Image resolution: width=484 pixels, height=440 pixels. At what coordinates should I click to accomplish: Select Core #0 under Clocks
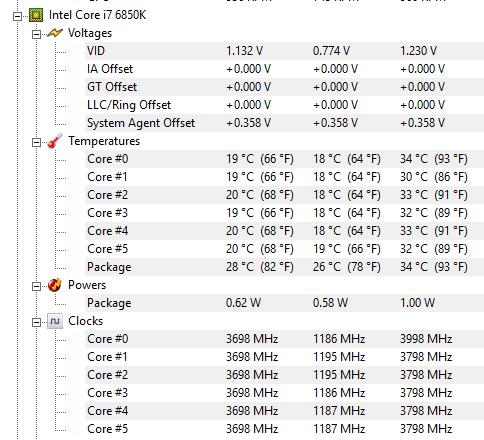pos(284,339)
